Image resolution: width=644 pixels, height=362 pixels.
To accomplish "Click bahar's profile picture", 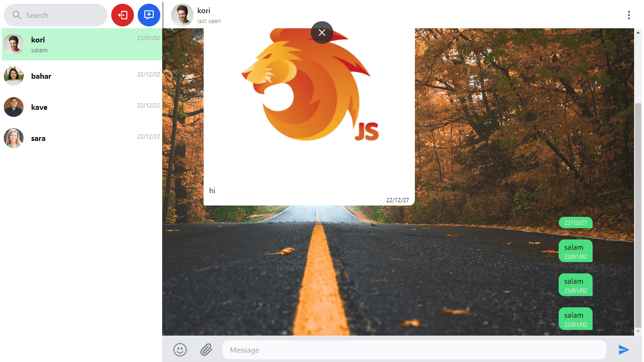I will (14, 76).
